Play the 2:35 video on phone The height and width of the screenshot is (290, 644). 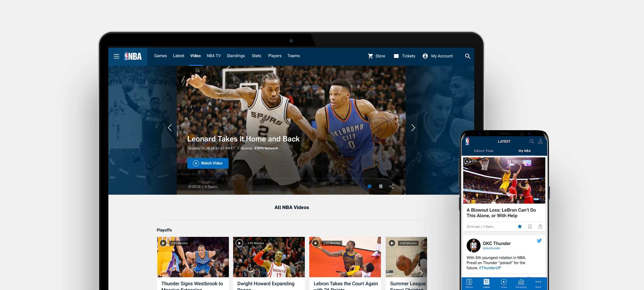coord(467,161)
